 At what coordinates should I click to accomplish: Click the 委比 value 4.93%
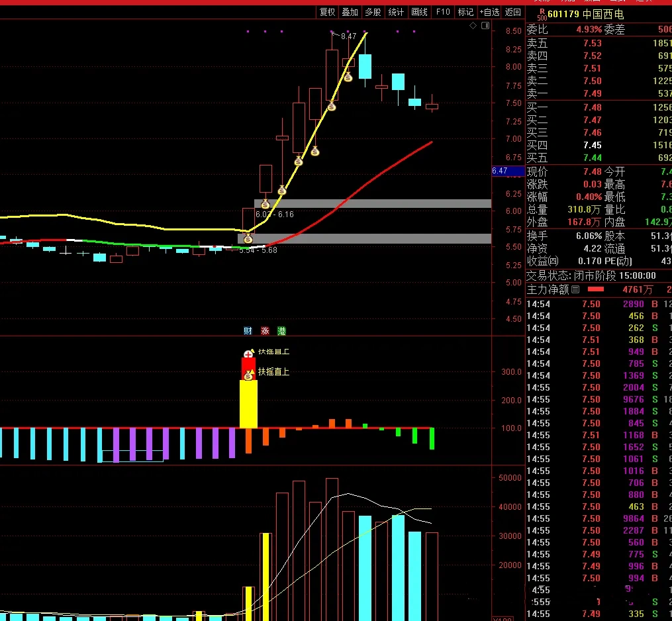coord(589,30)
